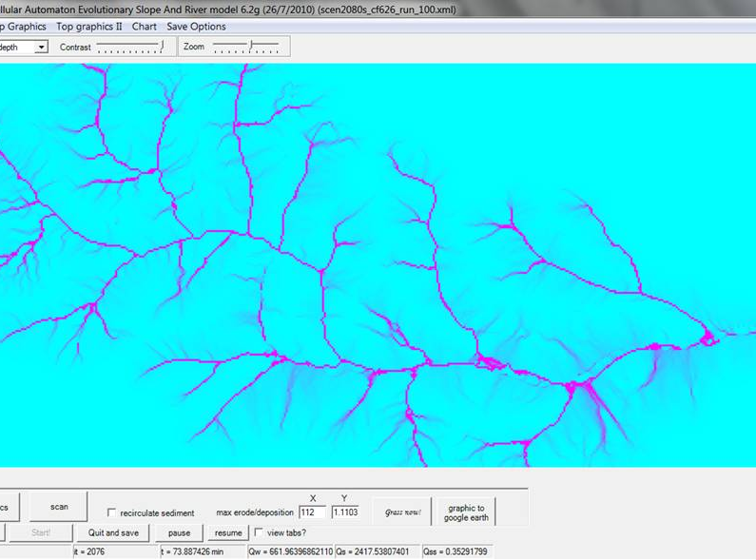Toggle the view tabs? checkbox
The width and height of the screenshot is (756, 560).
coord(259,532)
